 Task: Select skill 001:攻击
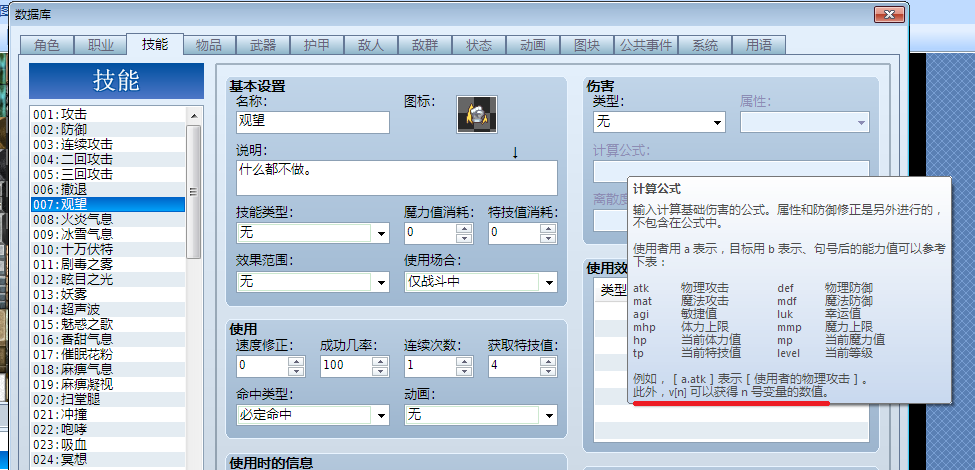click(108, 114)
